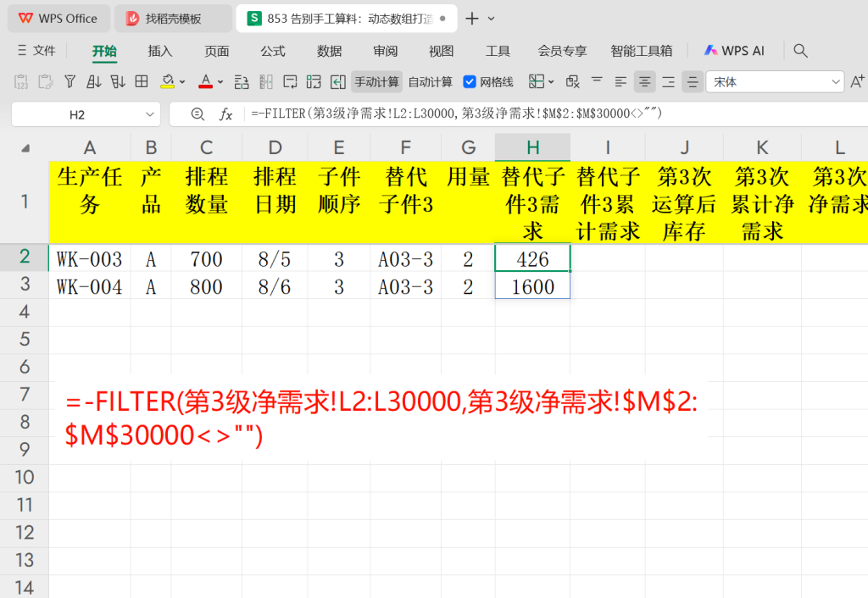This screenshot has width=868, height=598.
Task: Select cell C3 containing 800
Action: tap(206, 285)
